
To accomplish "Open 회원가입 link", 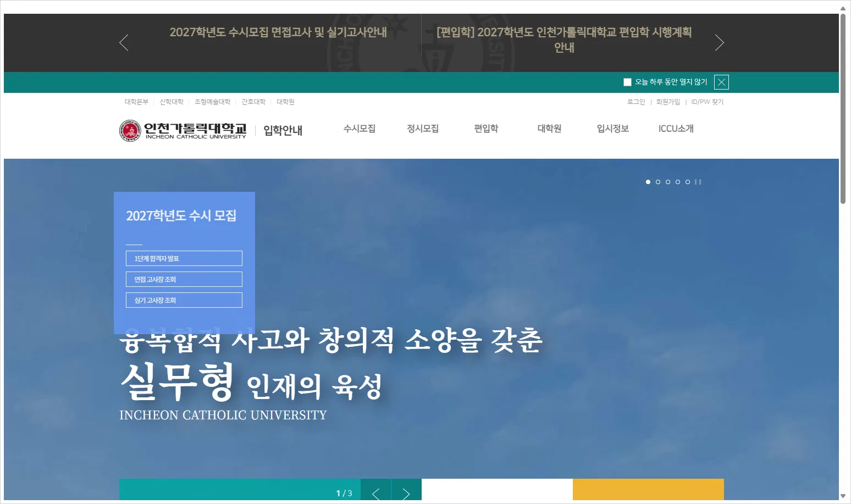I will [668, 102].
